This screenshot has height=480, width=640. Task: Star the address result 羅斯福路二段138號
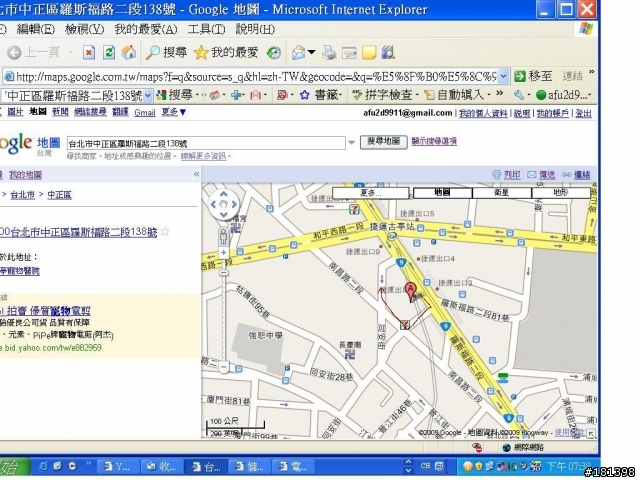(165, 232)
